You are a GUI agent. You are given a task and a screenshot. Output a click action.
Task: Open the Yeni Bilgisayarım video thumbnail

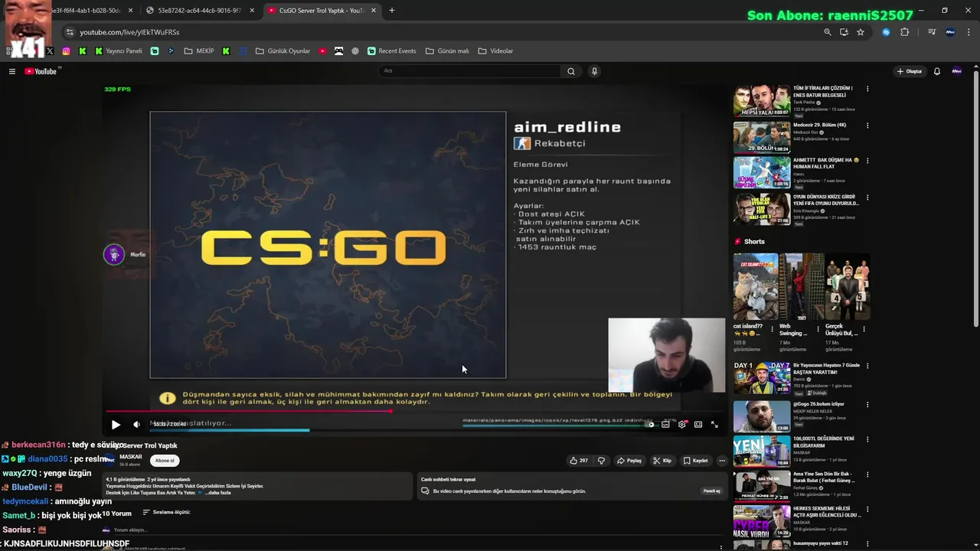coord(762,452)
